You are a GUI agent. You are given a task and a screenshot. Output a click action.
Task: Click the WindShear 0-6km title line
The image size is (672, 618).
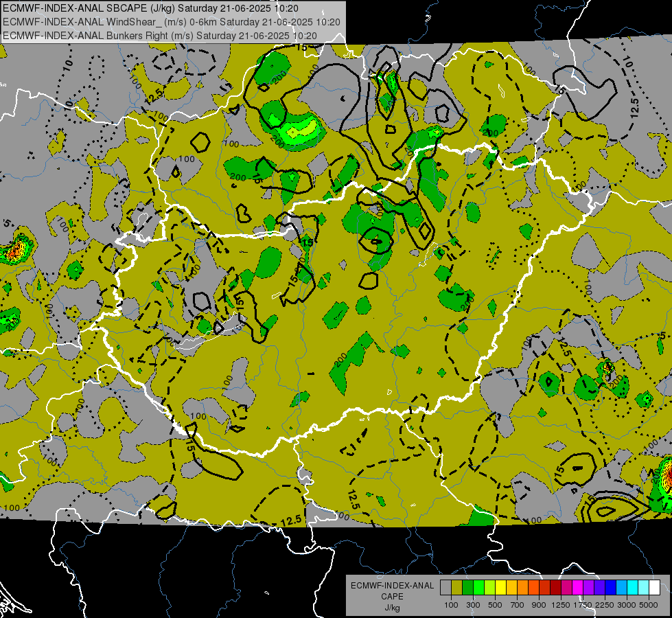[x=172, y=22]
